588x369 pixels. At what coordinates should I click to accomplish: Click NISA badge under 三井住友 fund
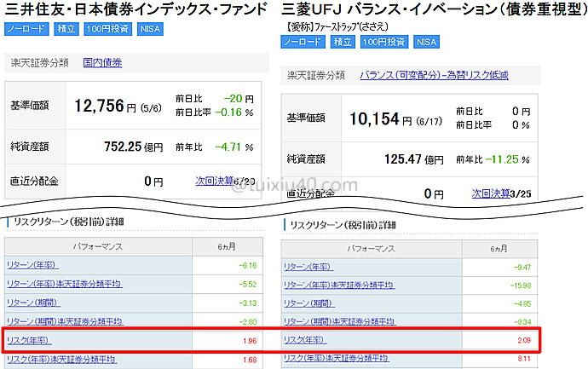pyautogui.click(x=150, y=29)
